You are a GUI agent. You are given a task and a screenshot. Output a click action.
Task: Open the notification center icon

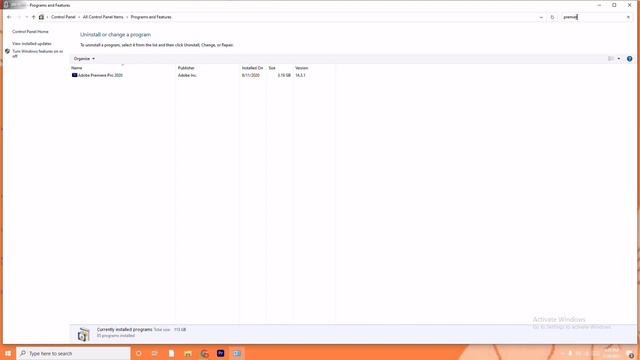pyautogui.click(x=631, y=353)
